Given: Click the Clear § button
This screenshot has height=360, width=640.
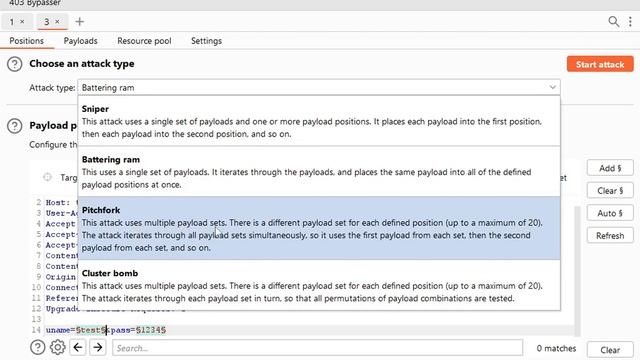Looking at the screenshot, I should point(610,191).
